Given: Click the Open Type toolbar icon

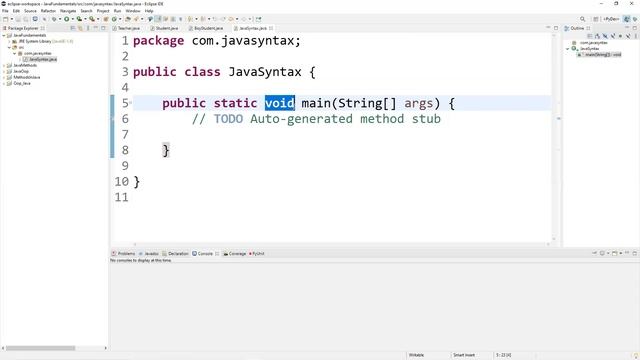Looking at the screenshot, I should tap(128, 19).
